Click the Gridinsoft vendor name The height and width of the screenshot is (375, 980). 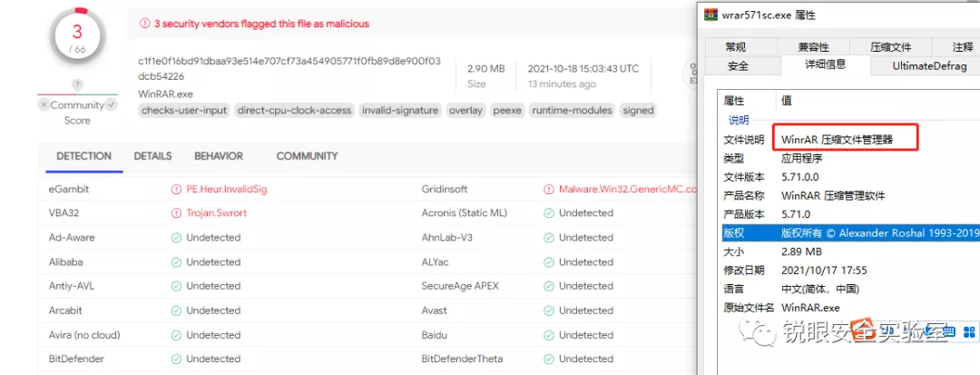point(445,189)
